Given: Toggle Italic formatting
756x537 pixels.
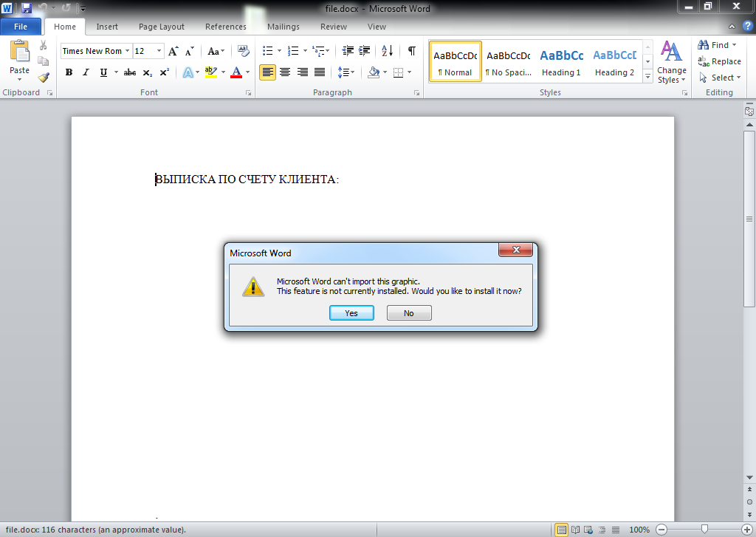Looking at the screenshot, I should [86, 72].
